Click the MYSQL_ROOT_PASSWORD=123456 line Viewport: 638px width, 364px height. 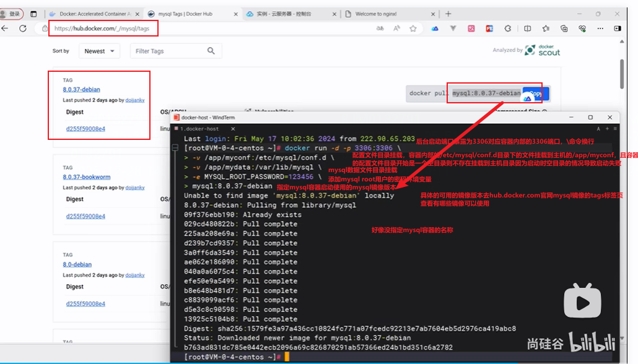click(x=253, y=177)
